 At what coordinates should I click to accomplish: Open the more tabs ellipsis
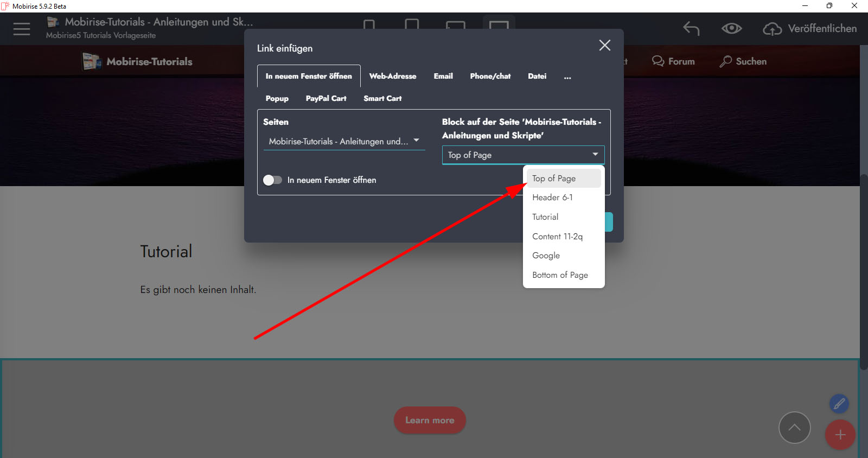coord(567,77)
